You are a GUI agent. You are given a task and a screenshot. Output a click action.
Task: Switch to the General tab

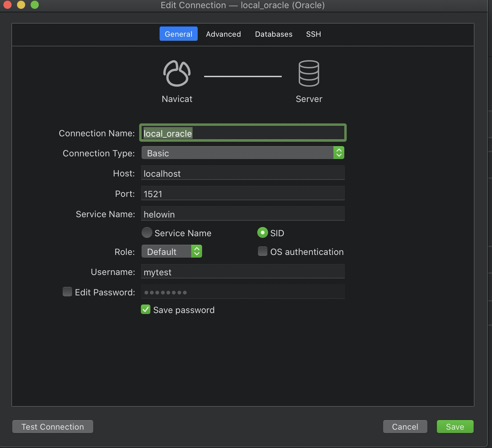(x=179, y=34)
